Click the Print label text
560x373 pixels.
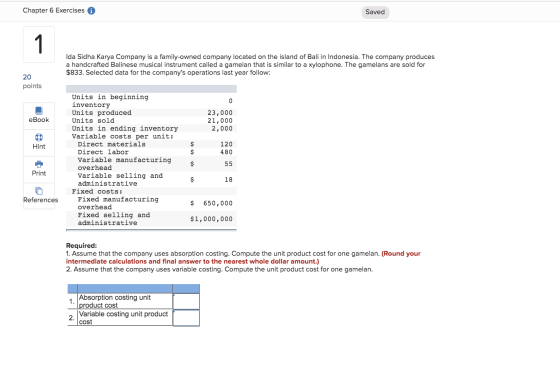click(x=39, y=173)
